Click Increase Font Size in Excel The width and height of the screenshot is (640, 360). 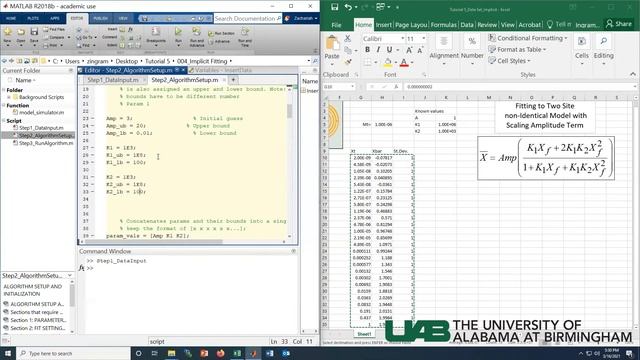[409, 50]
